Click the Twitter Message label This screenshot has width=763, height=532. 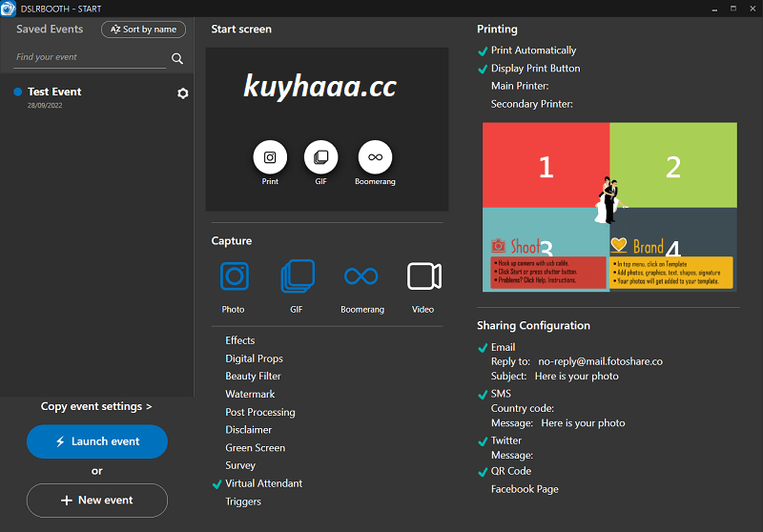512,455
